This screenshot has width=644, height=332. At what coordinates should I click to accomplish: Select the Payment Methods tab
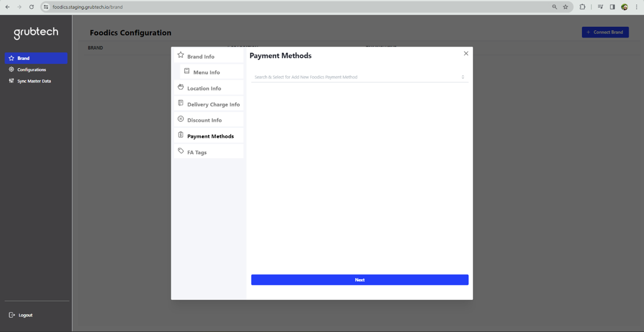tap(209, 136)
